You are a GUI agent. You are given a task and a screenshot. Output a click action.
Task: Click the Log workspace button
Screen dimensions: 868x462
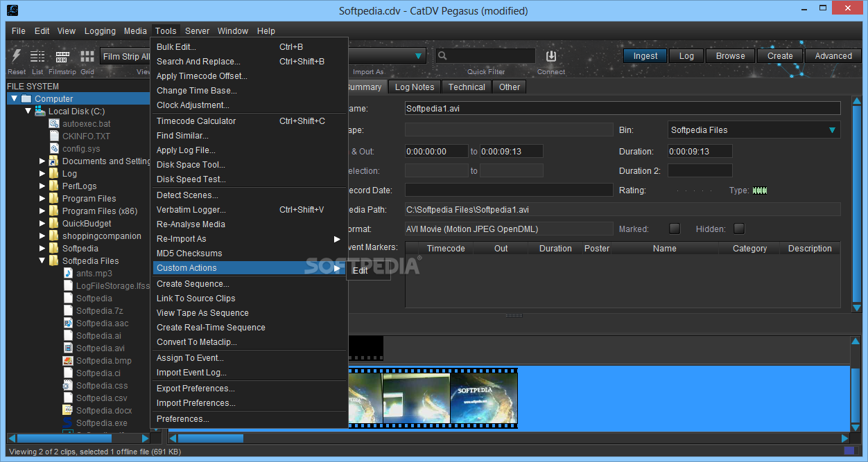[686, 56]
